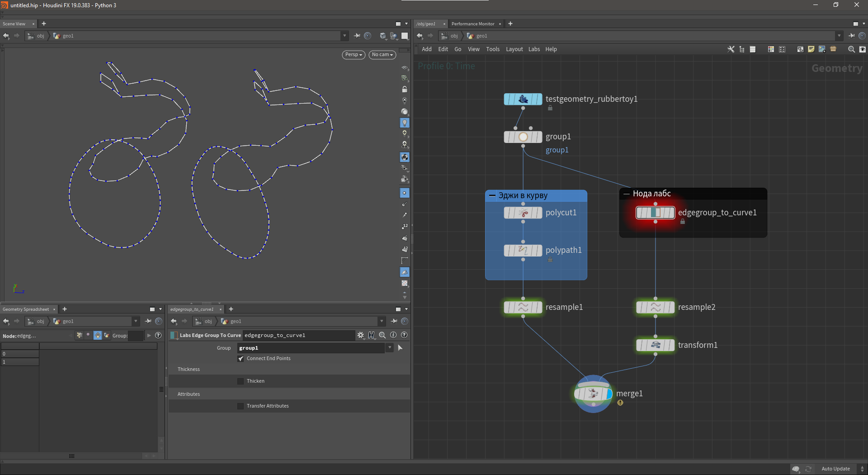Open the Persp viewport dropdown
Viewport: 868px width, 475px height.
(354, 55)
